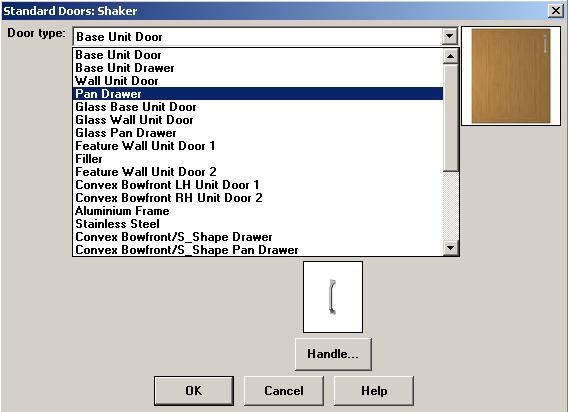Screen dimensions: 568x412
Task: Collapse the Door type dropdown arrow
Action: click(449, 36)
